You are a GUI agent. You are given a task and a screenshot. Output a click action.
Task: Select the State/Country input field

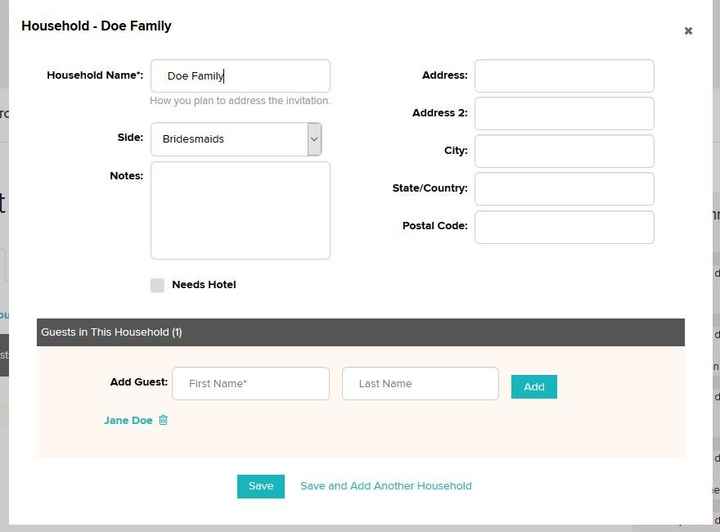[564, 189]
